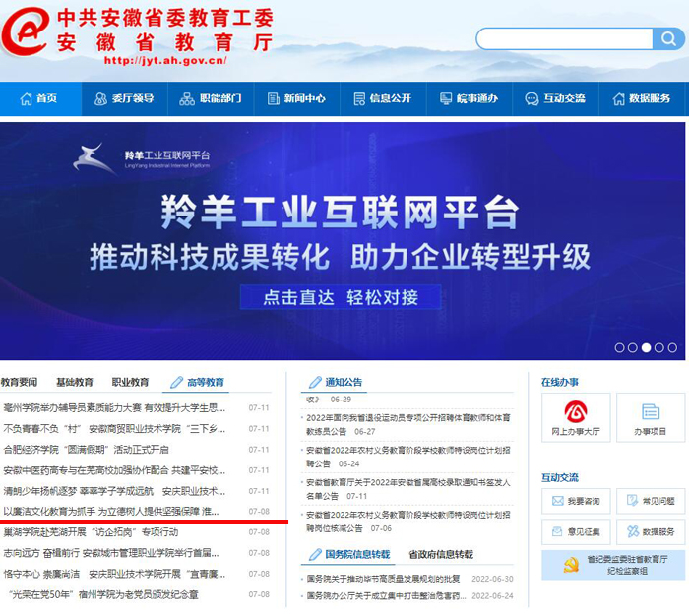689x616 pixels.
Task: Open article 恪守本心 崇廉尚洁 安庆职业技术学院
Action: click(114, 574)
